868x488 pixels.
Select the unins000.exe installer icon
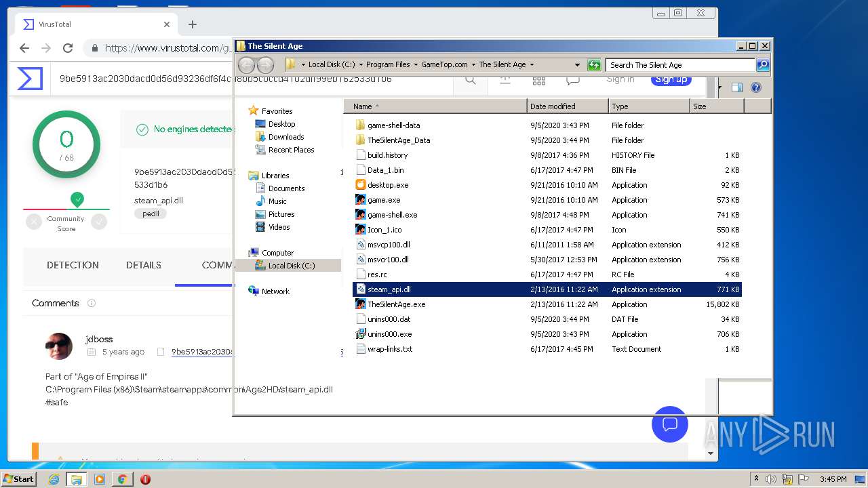[x=361, y=334]
